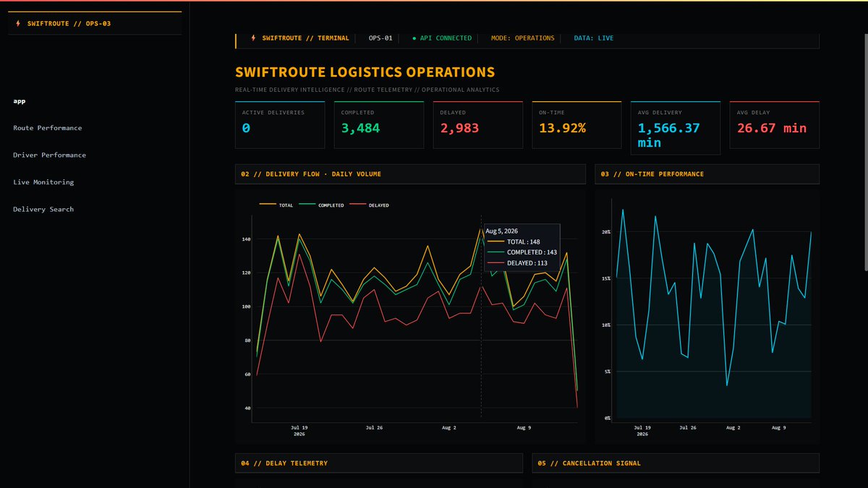Toggle COMPLETED series in chart legend
The height and width of the screenshot is (488, 868).
coord(323,205)
